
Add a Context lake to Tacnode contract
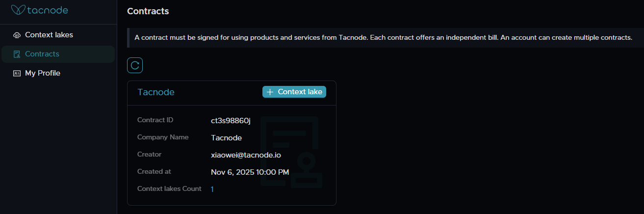point(294,92)
